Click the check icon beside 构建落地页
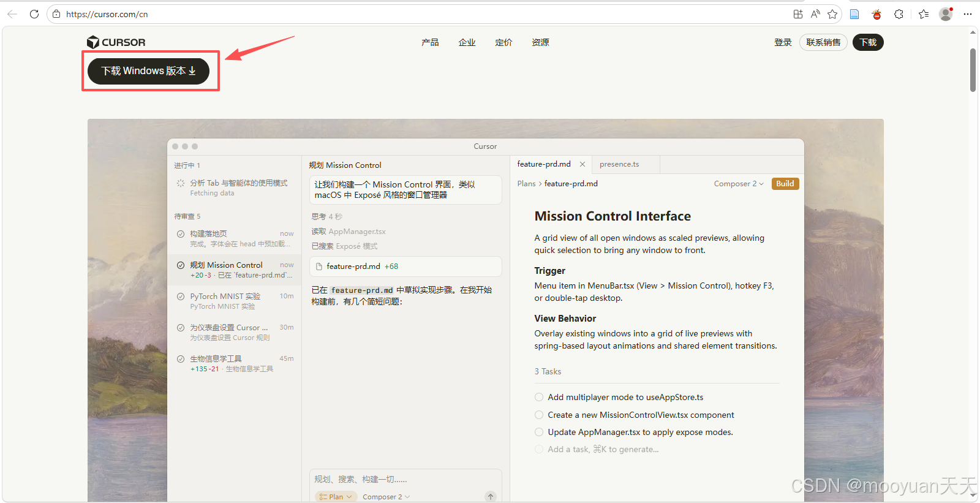This screenshot has width=980, height=503. [x=181, y=234]
